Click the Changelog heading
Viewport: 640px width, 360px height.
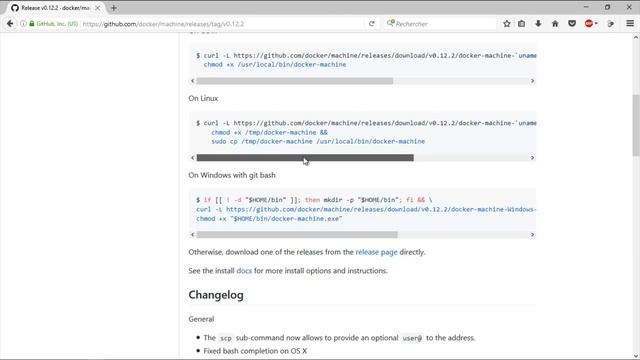click(216, 295)
